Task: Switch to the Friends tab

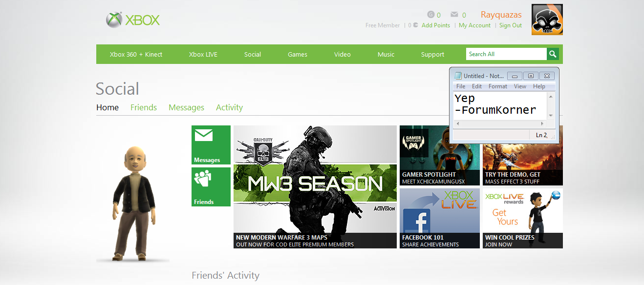Action: coord(144,107)
